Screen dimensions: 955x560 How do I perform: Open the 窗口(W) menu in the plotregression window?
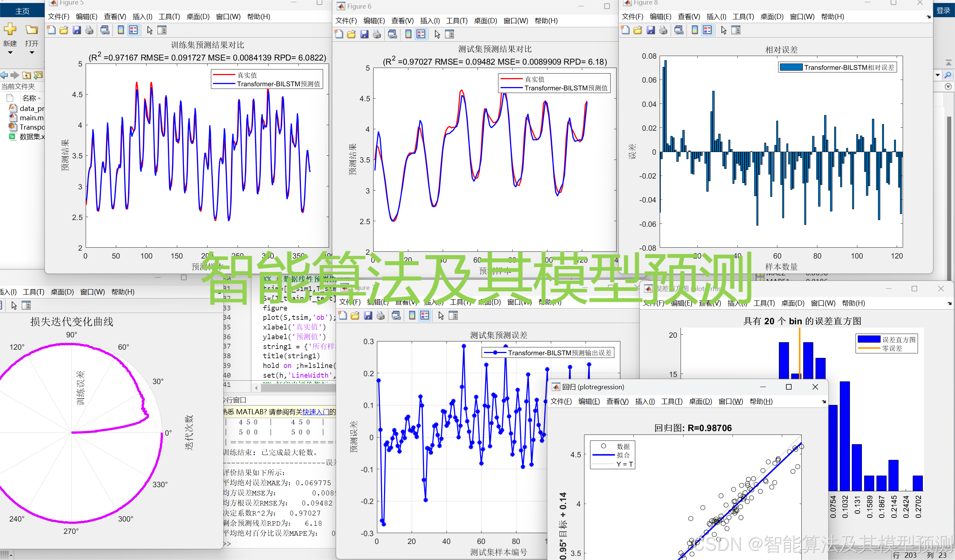point(731,401)
